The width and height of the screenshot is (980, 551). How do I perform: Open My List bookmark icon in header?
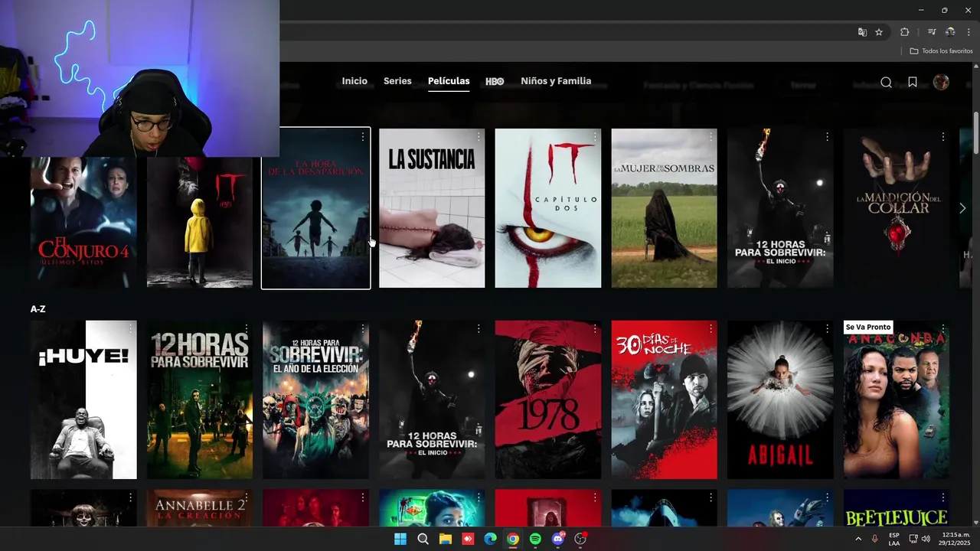(x=913, y=82)
